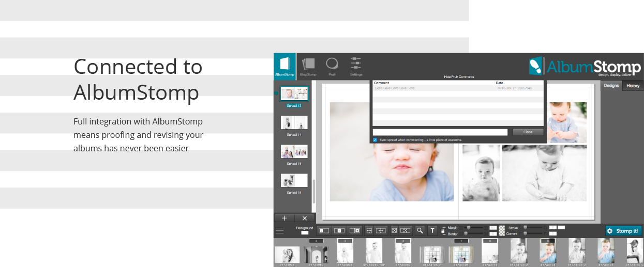
Task: Select the Text tool (T icon)
Action: click(x=432, y=230)
